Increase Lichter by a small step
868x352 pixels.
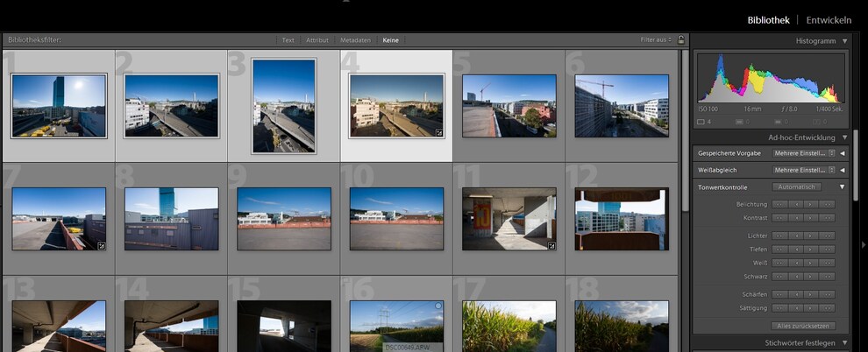[812, 236]
